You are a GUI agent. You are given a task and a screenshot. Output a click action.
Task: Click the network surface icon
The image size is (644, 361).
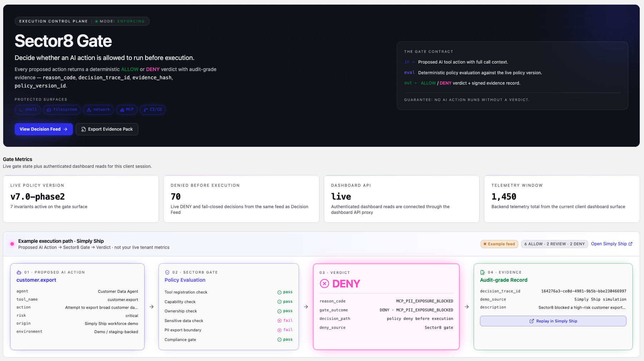click(89, 110)
